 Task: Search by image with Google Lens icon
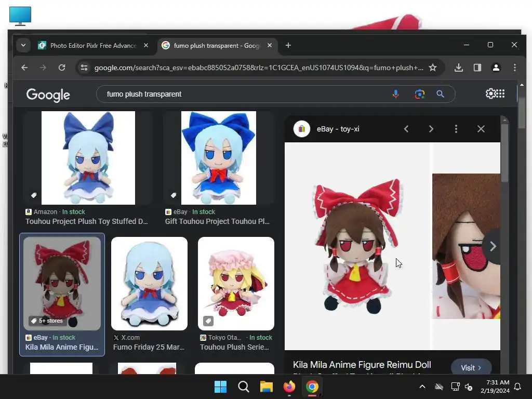coord(420,94)
